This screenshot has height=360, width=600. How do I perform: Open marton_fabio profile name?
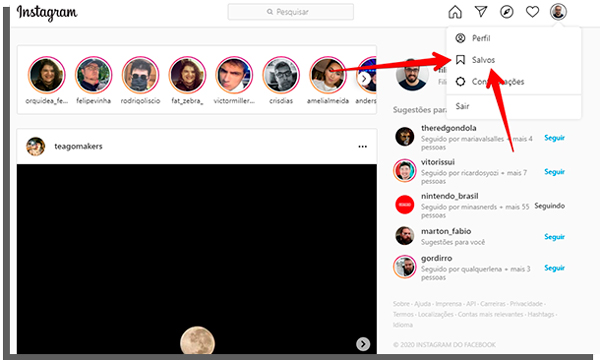tap(446, 231)
